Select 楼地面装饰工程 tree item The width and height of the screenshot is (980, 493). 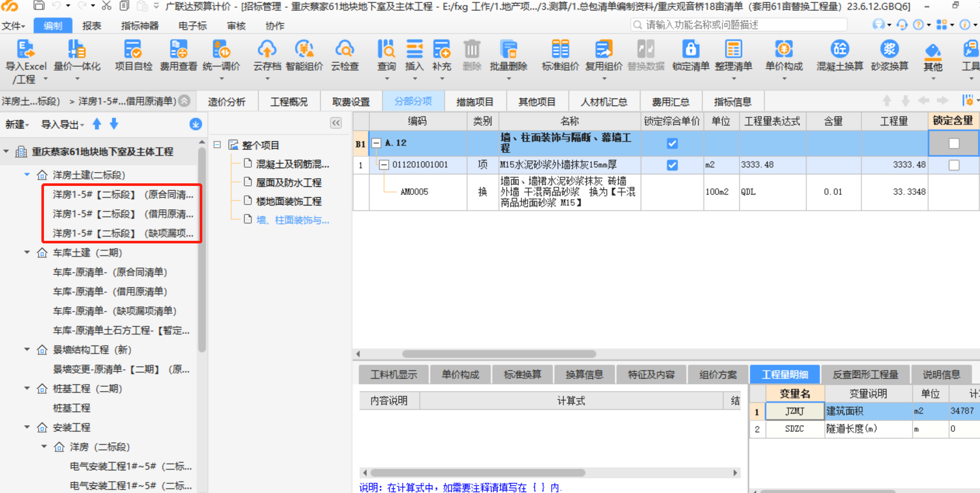(x=289, y=201)
